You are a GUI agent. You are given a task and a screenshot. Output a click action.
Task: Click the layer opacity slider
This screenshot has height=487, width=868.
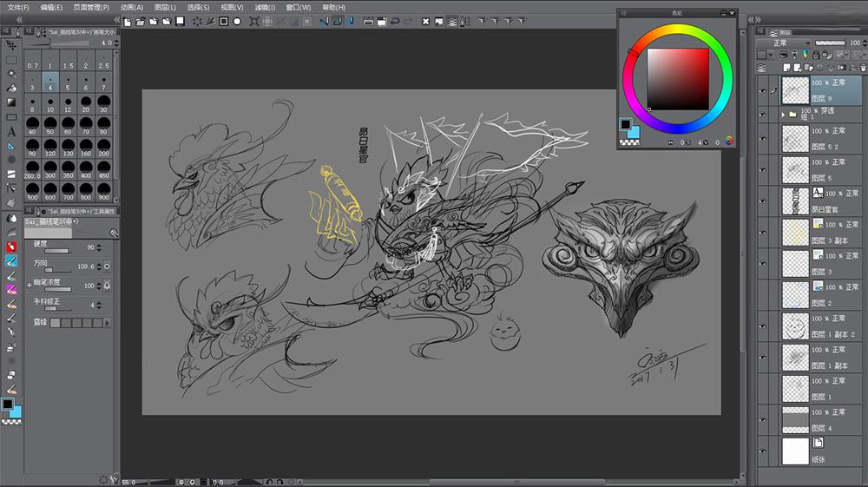[830, 43]
